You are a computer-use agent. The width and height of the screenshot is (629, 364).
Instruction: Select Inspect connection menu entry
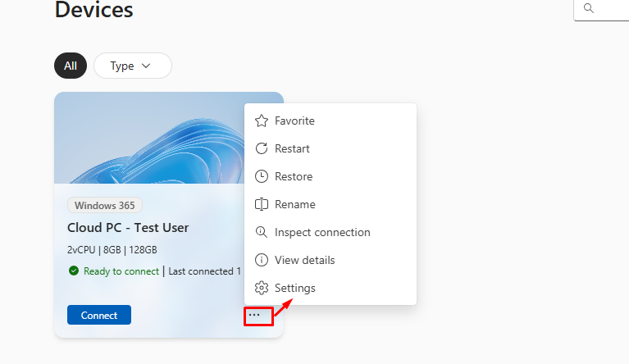pyautogui.click(x=322, y=233)
